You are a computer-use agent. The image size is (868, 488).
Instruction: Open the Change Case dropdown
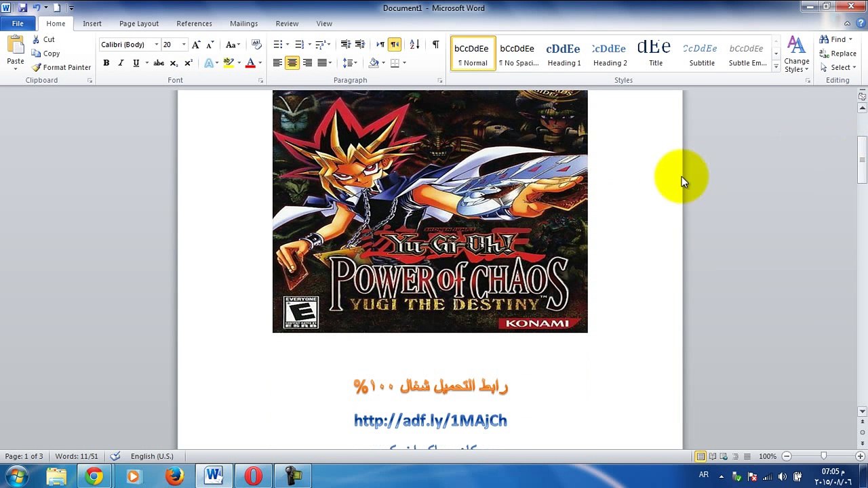pos(233,45)
